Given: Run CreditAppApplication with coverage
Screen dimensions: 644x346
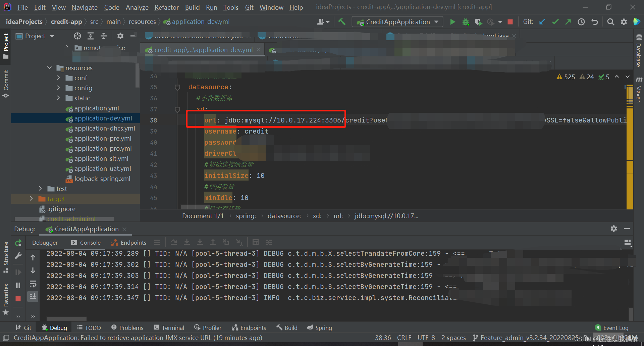Looking at the screenshot, I should (x=478, y=21).
